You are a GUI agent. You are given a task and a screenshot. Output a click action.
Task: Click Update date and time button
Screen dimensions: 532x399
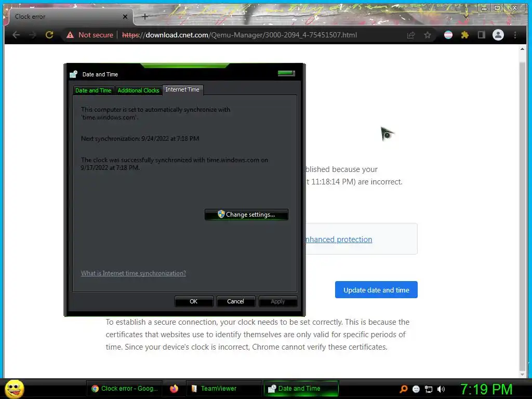[x=376, y=290]
